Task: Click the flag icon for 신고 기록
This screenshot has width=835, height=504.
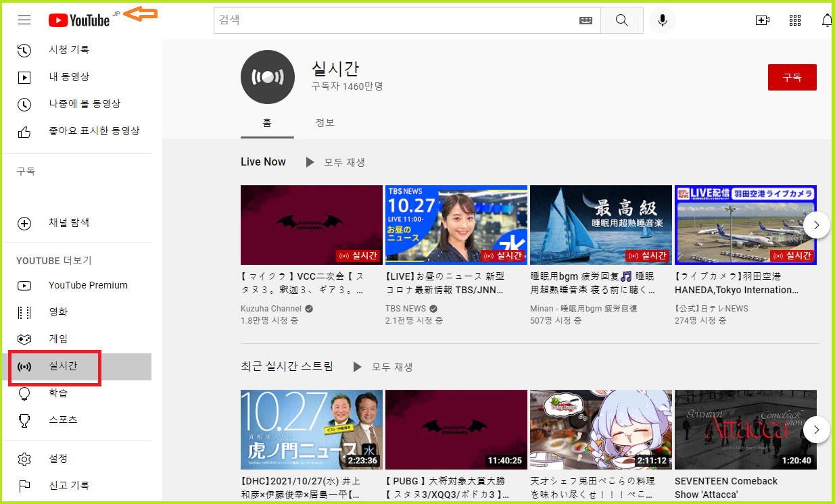Action: 24,486
